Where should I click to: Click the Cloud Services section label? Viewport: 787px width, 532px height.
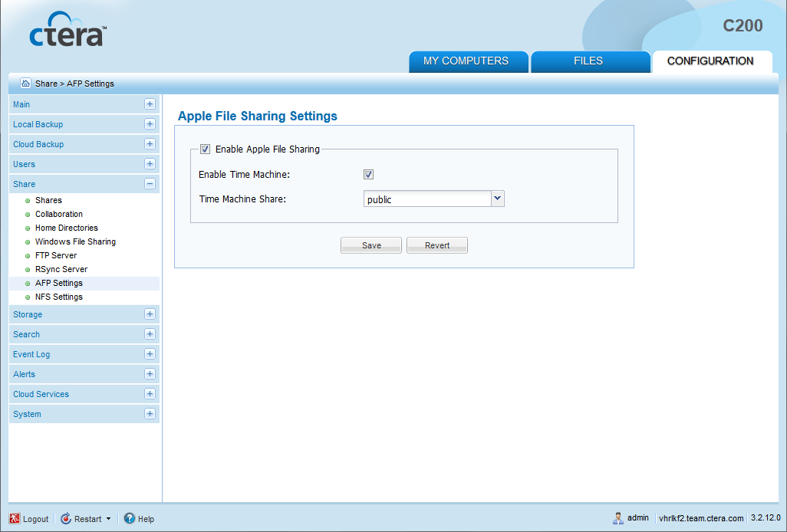41,394
